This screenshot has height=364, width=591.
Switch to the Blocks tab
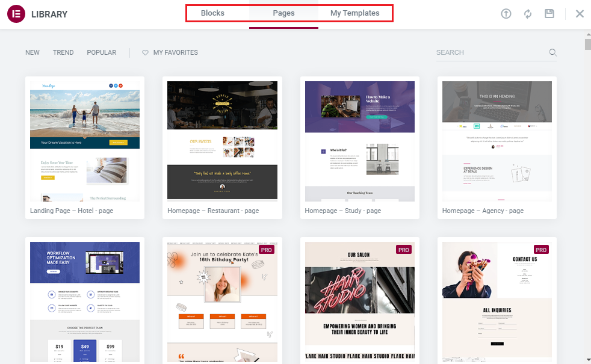(212, 13)
